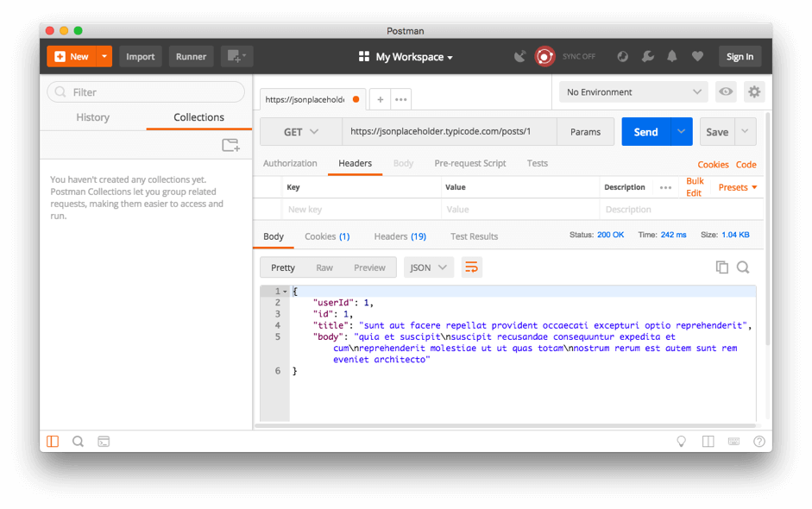Viewport: 812px width, 509px height.
Task: Click the sidebar Filter search field
Action: (x=146, y=92)
